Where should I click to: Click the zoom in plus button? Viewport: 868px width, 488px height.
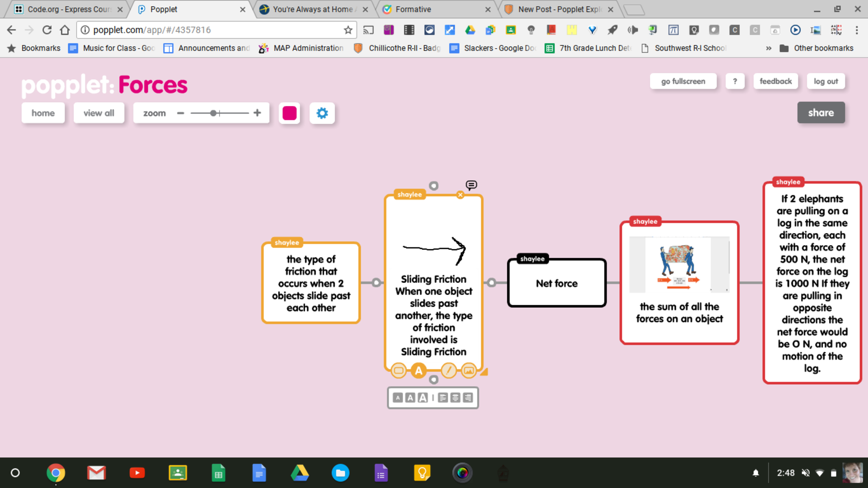257,113
